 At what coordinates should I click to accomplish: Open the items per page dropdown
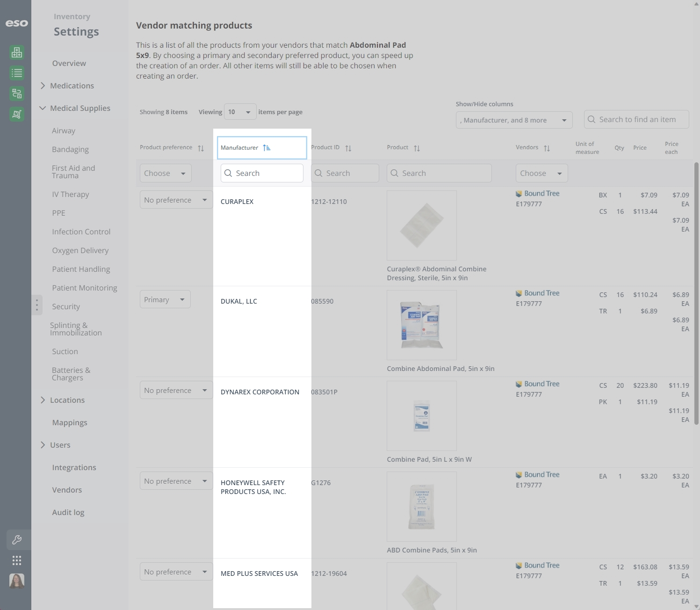click(240, 112)
